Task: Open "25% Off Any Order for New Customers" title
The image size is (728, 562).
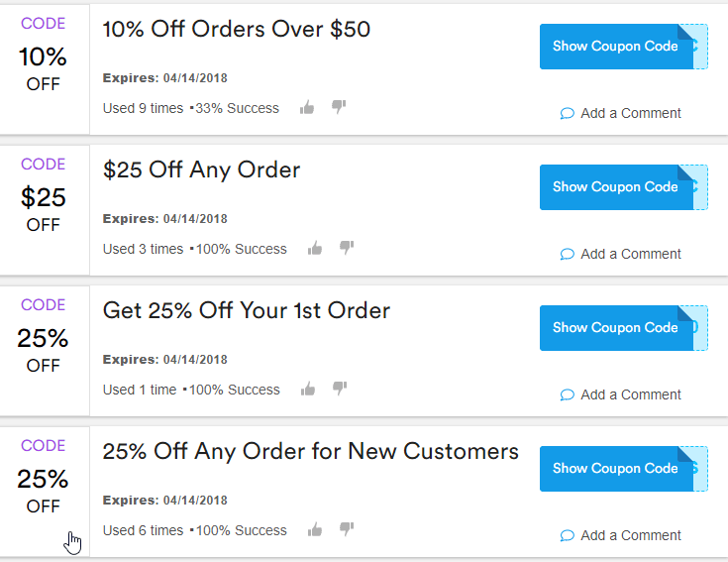Action: tap(311, 451)
